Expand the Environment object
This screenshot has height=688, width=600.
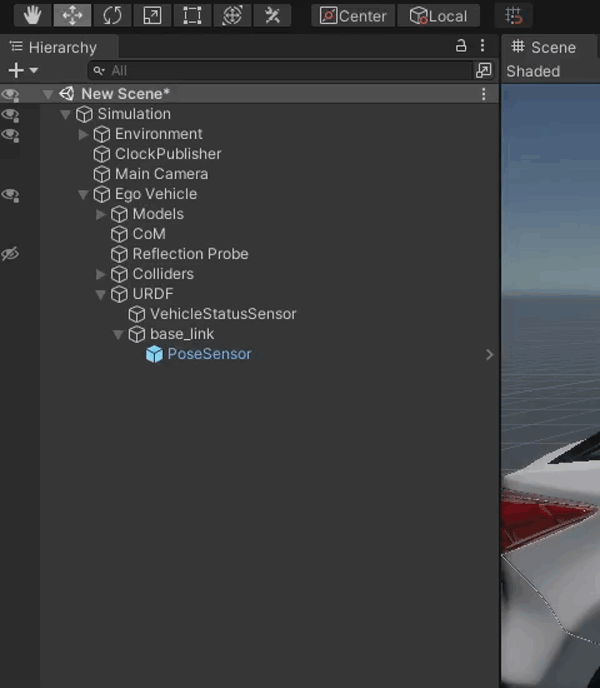[83, 134]
